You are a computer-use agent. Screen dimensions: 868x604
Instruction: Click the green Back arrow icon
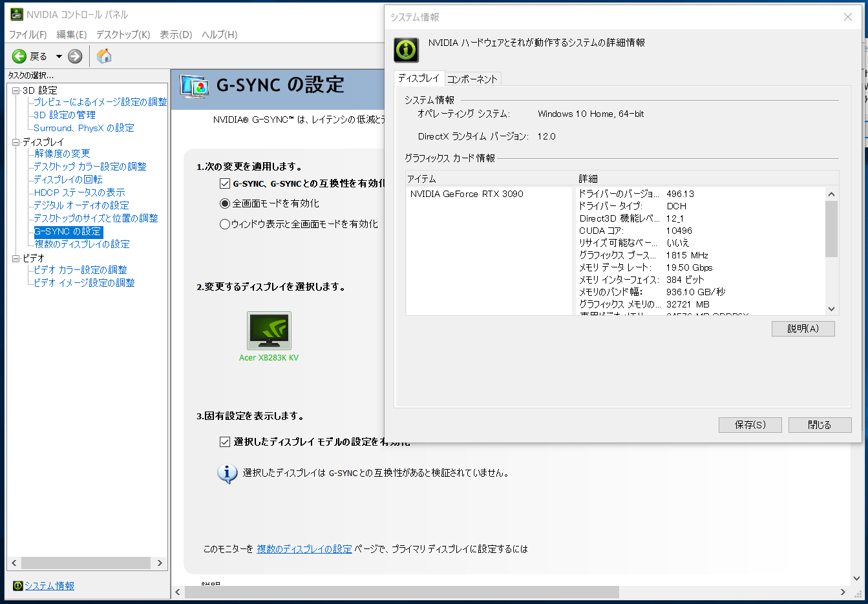(19, 56)
